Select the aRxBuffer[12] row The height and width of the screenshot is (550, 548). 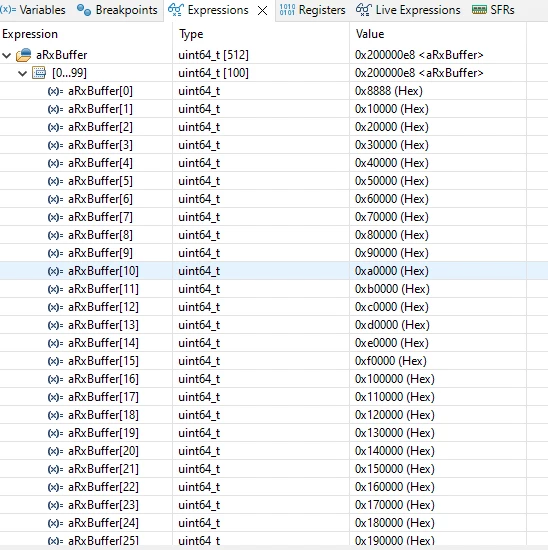[x=274, y=307]
